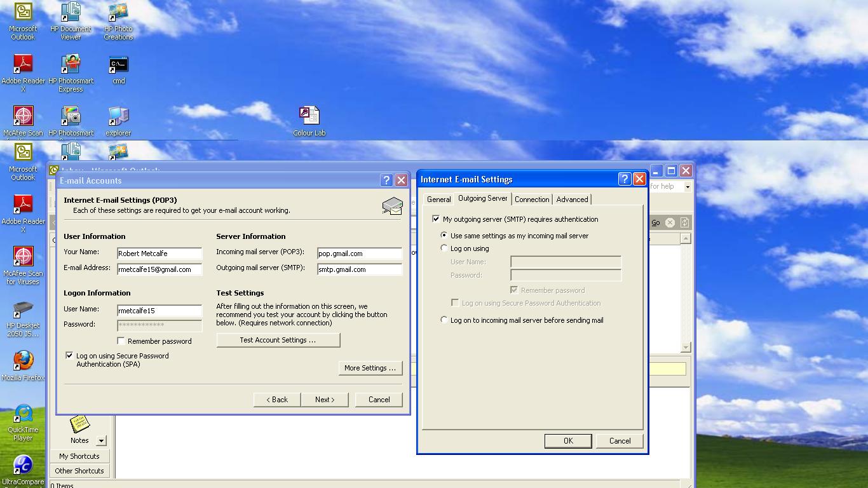Click the Incoming mail server (POP3) field
The height and width of the screenshot is (488, 868).
(x=359, y=254)
